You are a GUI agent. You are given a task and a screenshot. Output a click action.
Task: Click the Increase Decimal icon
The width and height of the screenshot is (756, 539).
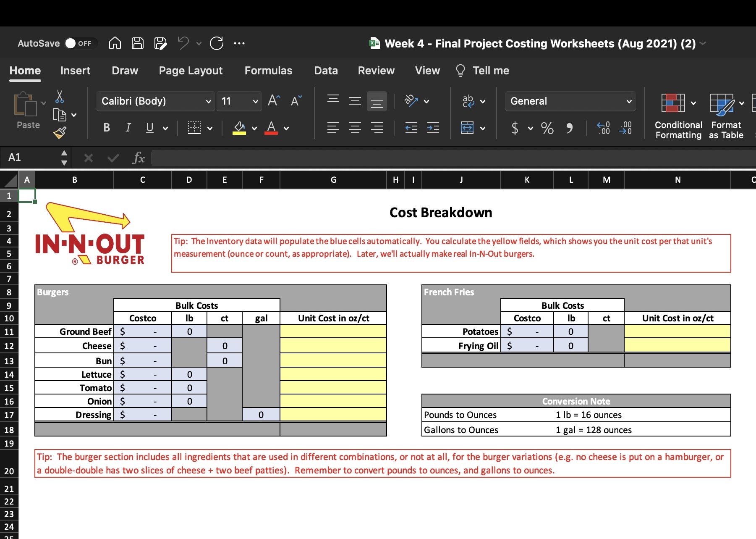pos(603,128)
